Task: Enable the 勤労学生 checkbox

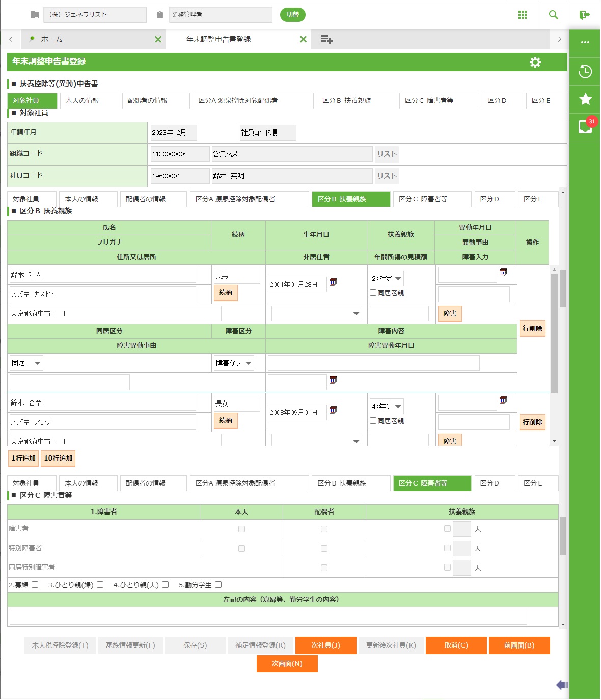Action: pos(218,585)
